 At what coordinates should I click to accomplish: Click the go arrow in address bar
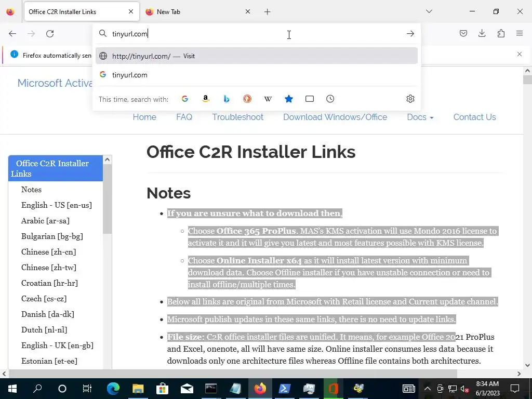click(x=410, y=34)
